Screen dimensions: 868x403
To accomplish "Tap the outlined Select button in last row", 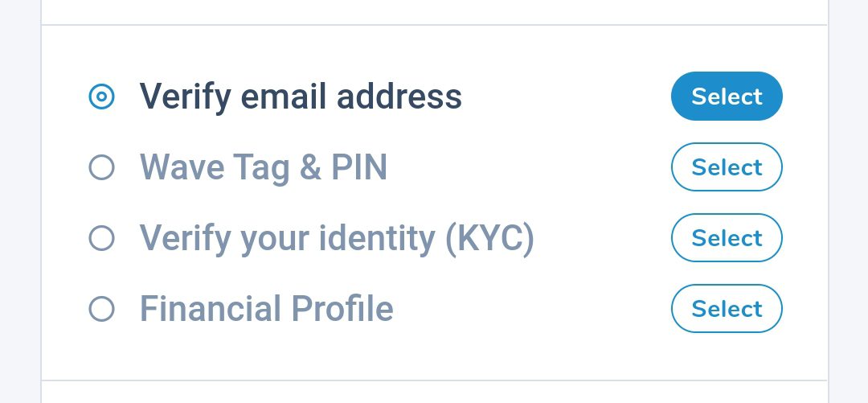I will [x=727, y=309].
